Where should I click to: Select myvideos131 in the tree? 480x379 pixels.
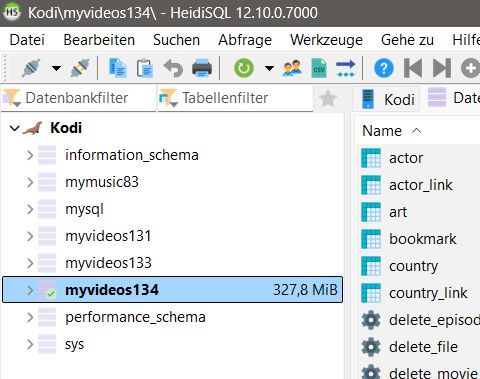pyautogui.click(x=108, y=236)
